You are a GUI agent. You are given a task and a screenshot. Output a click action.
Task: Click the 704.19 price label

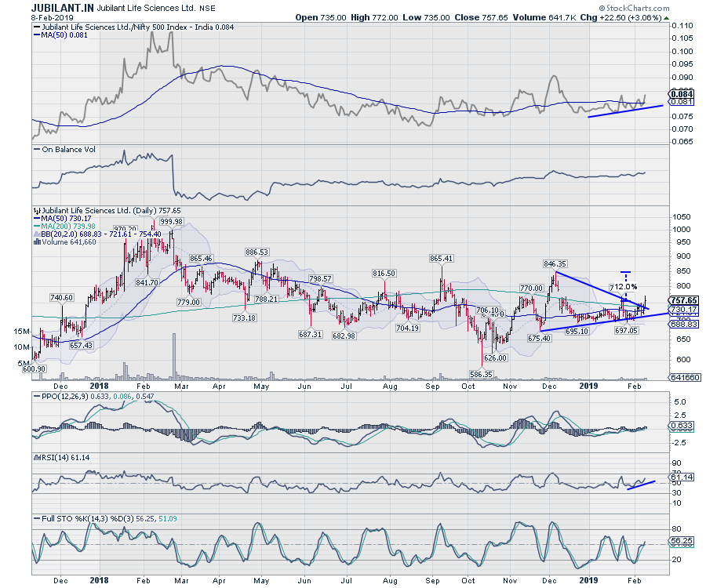click(407, 328)
